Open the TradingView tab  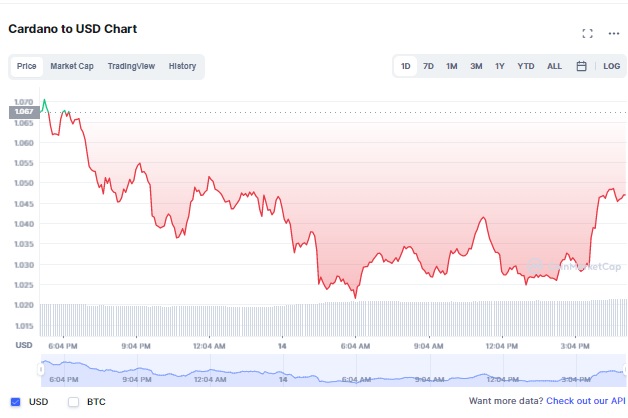pos(131,66)
